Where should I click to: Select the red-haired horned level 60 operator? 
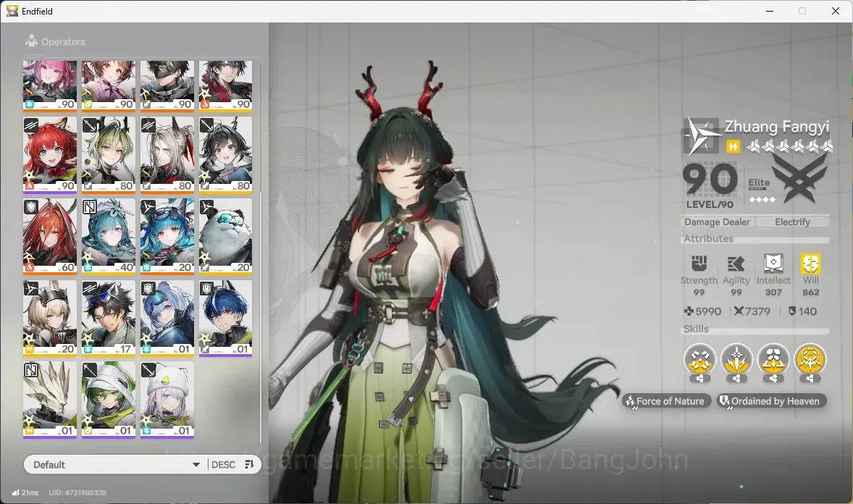49,237
